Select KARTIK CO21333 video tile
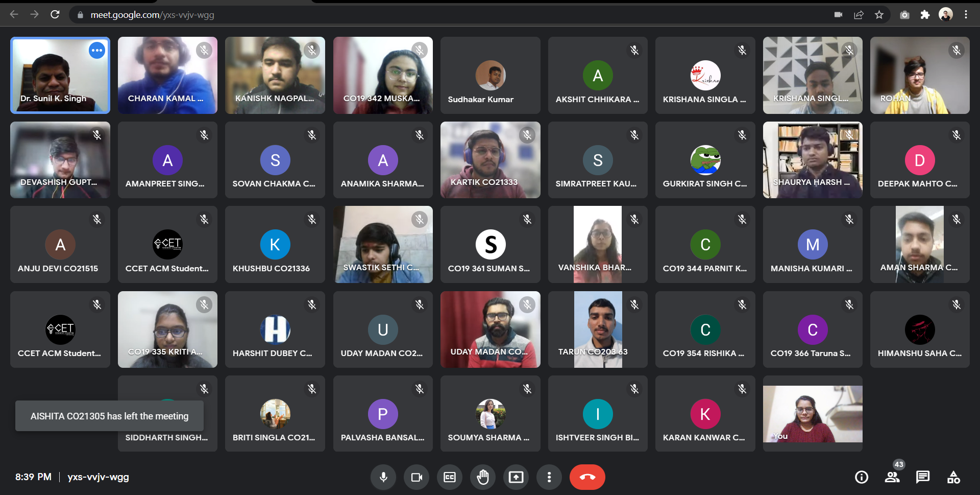The width and height of the screenshot is (980, 495). (x=490, y=160)
